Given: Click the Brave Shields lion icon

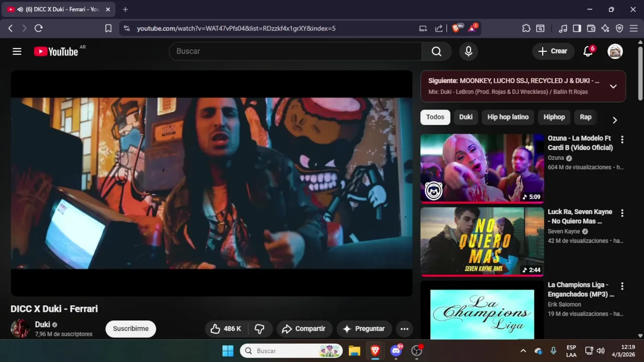Looking at the screenshot, I should [x=456, y=29].
